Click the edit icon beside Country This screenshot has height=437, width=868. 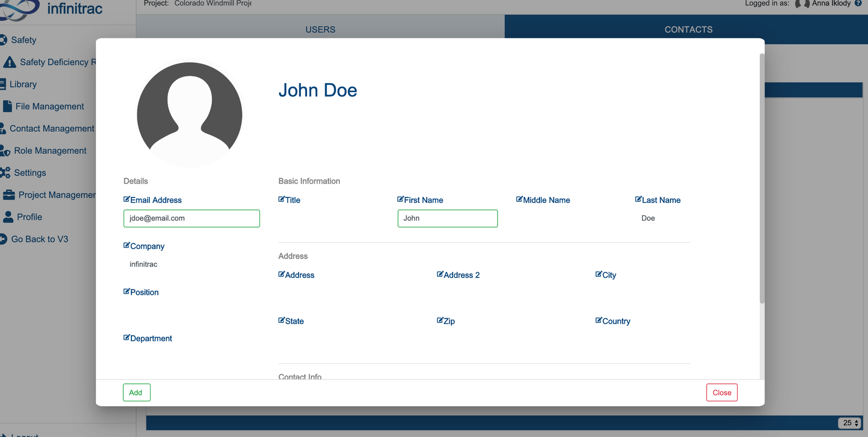599,320
